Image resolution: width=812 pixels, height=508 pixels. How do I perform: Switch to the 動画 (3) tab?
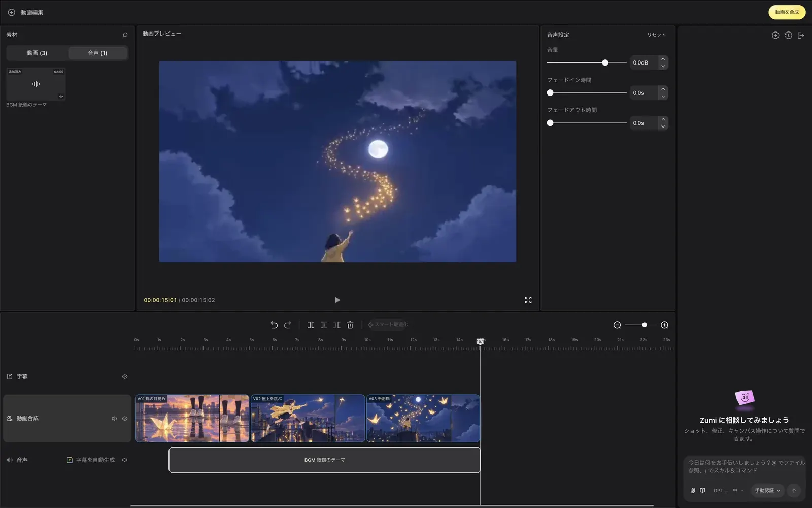pos(37,53)
